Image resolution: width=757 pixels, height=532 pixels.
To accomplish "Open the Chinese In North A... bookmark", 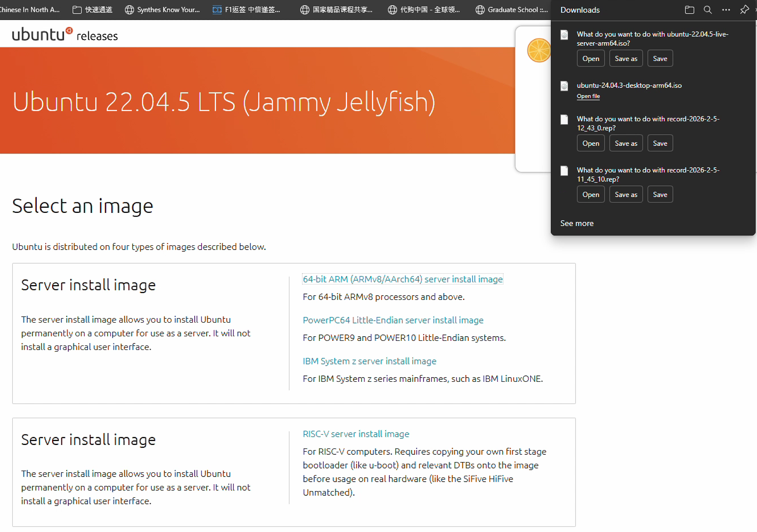I will coord(30,9).
